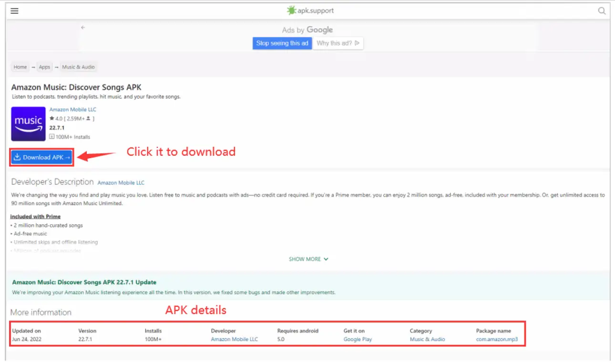This screenshot has height=364, width=615.
Task: Click the Ad-free music bullet
Action: click(29, 234)
